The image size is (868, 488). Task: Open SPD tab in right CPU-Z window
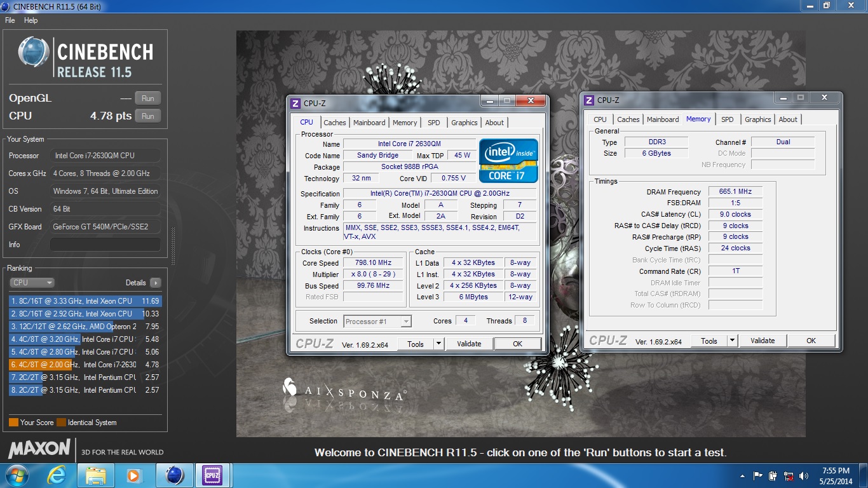728,119
